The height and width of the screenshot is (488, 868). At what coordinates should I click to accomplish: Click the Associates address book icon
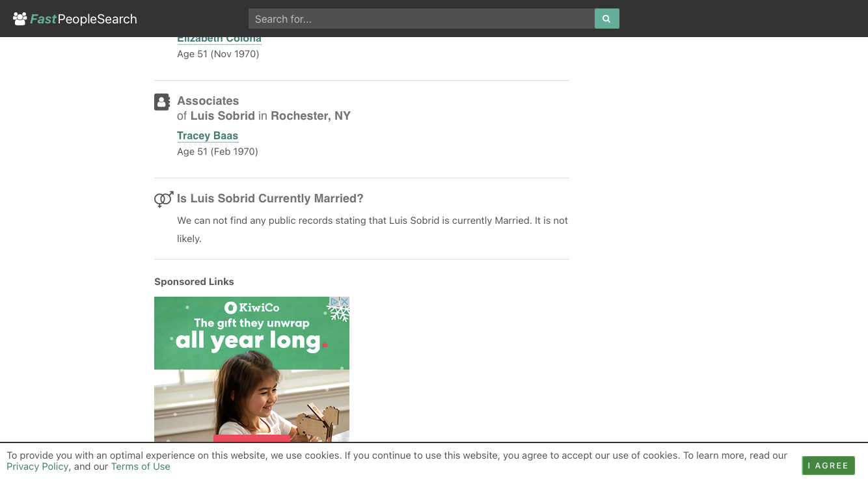(x=162, y=102)
